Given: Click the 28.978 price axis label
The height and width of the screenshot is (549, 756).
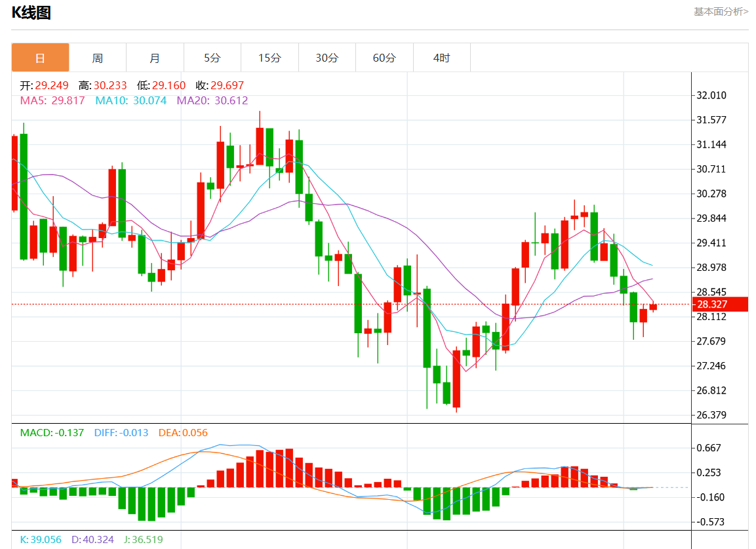Looking at the screenshot, I should pyautogui.click(x=711, y=267).
